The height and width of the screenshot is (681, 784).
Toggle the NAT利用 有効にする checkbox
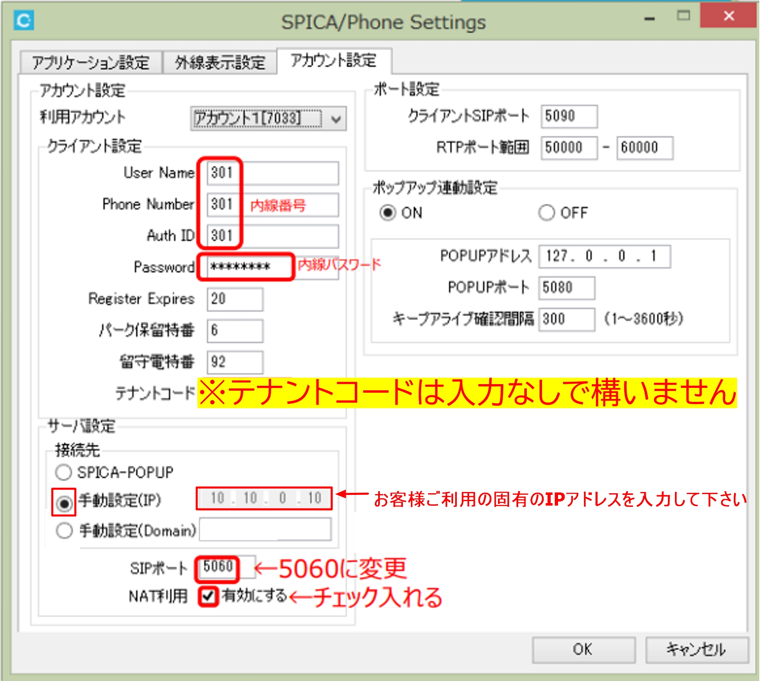point(208,596)
